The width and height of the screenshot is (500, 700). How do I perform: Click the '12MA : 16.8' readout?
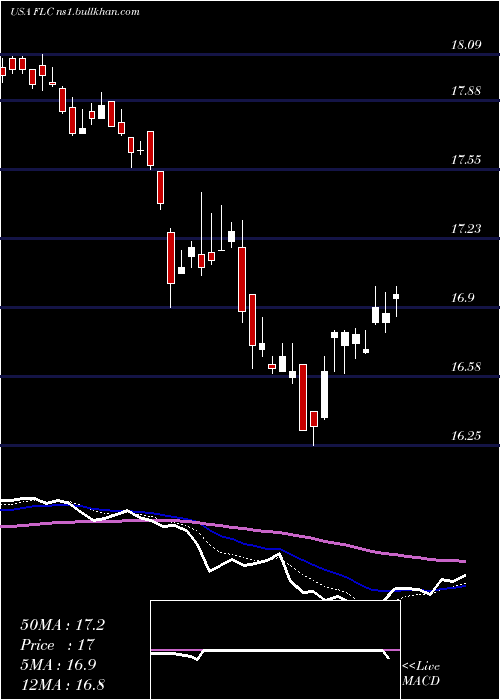[x=62, y=684]
